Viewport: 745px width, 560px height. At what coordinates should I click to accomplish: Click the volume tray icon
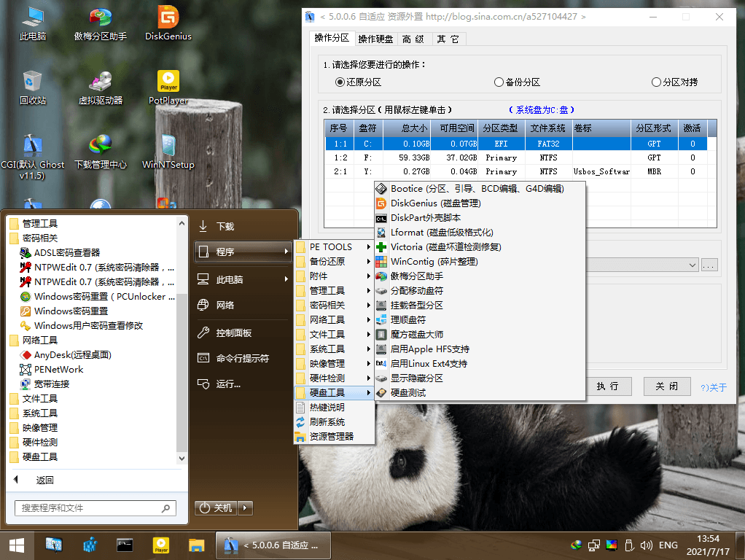(646, 545)
